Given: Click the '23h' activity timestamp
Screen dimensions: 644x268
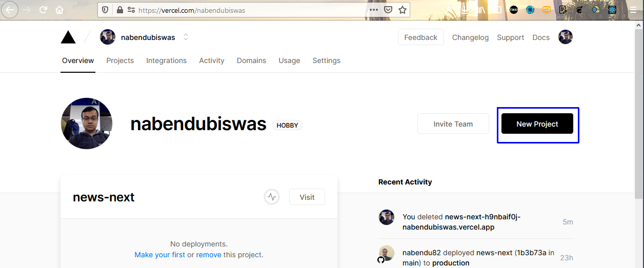Looking at the screenshot, I should [567, 258].
